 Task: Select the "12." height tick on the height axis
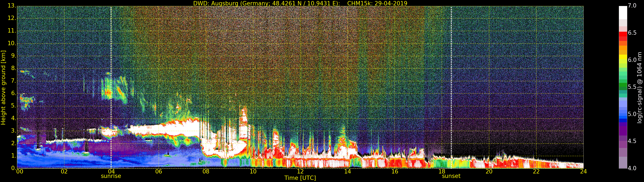(12, 18)
